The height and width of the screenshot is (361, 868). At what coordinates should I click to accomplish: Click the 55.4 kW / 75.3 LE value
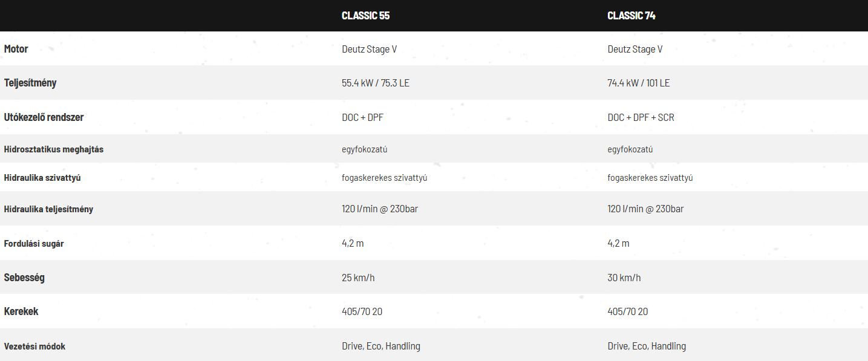coord(376,83)
